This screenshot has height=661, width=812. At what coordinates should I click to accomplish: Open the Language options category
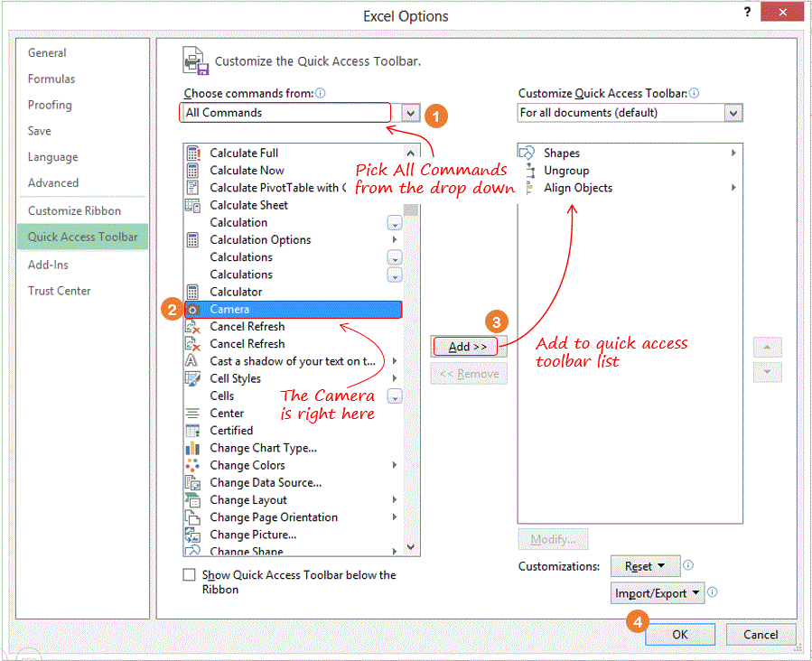(x=52, y=157)
